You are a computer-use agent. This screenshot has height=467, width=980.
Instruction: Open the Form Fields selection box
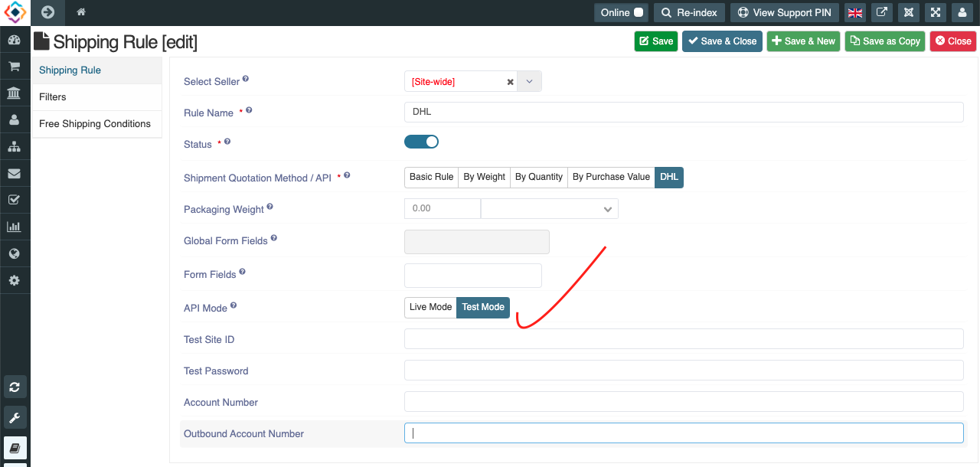click(472, 276)
